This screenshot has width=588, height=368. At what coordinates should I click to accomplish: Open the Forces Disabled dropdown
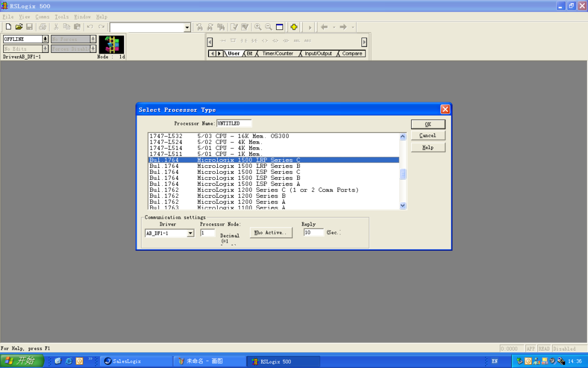point(93,49)
